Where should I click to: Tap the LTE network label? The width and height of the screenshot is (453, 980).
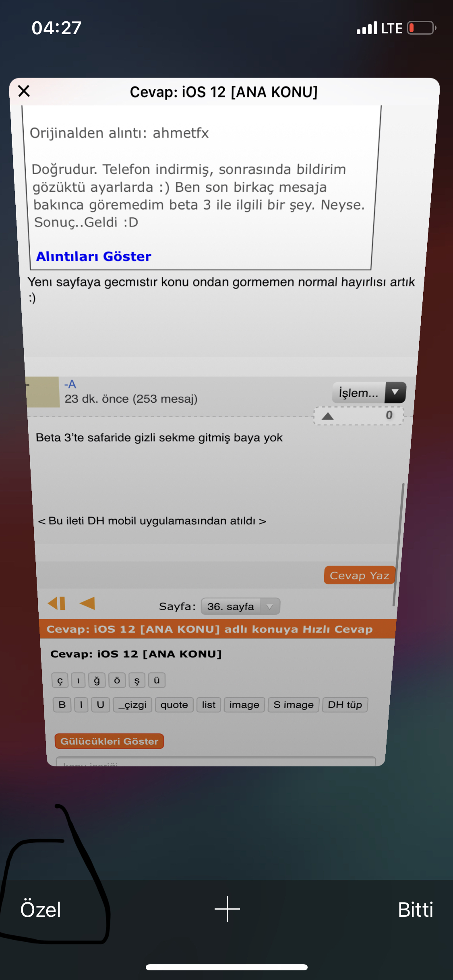pyautogui.click(x=392, y=28)
